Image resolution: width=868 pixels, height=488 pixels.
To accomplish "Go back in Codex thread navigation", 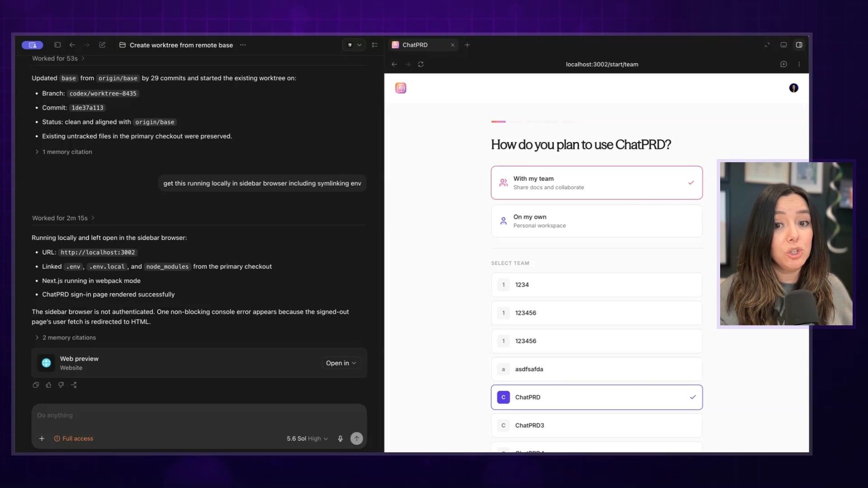I will click(x=72, y=45).
